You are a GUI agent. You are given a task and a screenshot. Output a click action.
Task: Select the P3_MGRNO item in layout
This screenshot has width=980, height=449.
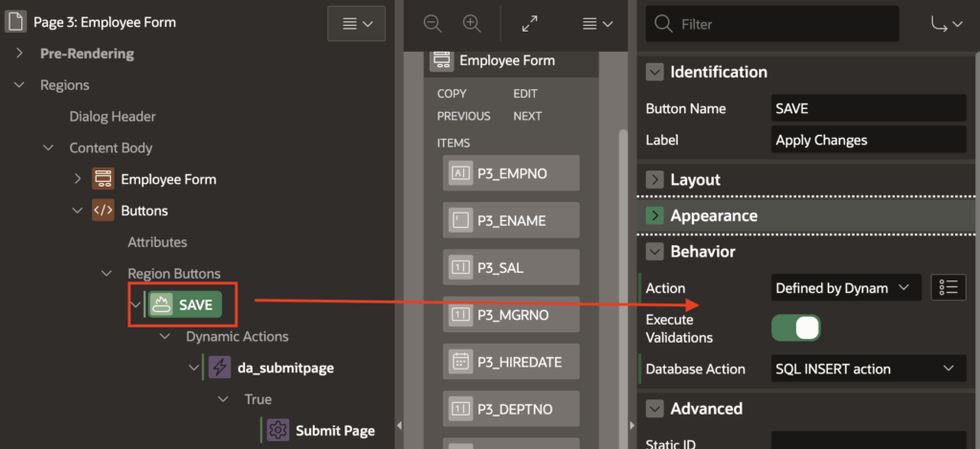tap(511, 315)
